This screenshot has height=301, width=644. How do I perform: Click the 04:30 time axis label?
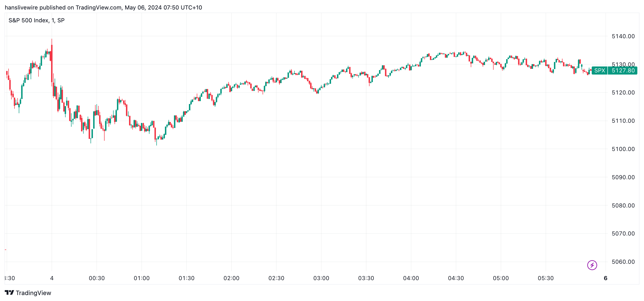pos(456,278)
